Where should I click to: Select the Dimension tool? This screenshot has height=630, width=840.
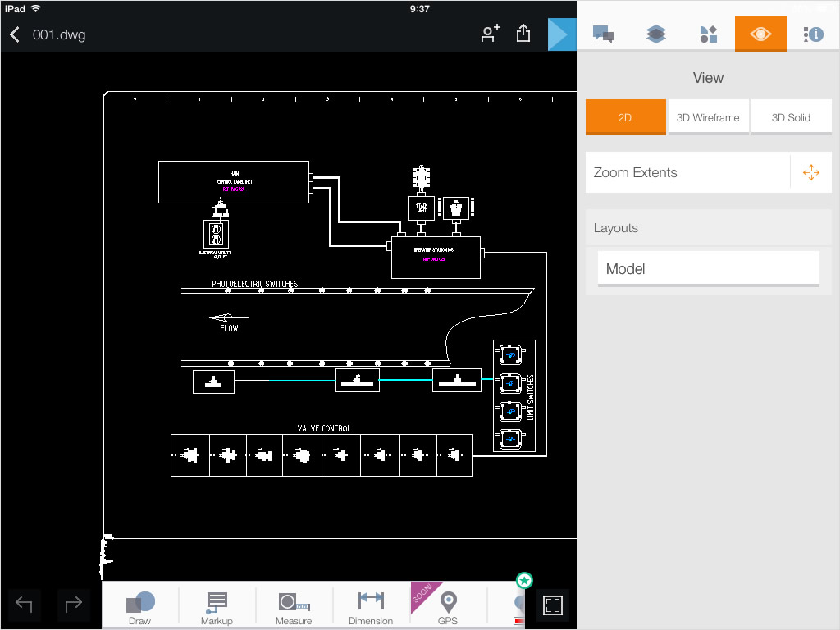371,607
